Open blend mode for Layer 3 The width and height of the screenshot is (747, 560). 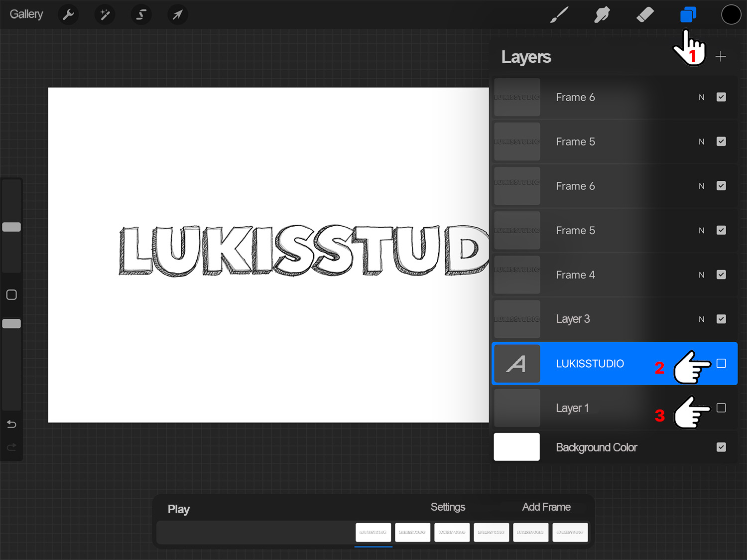coord(701,319)
